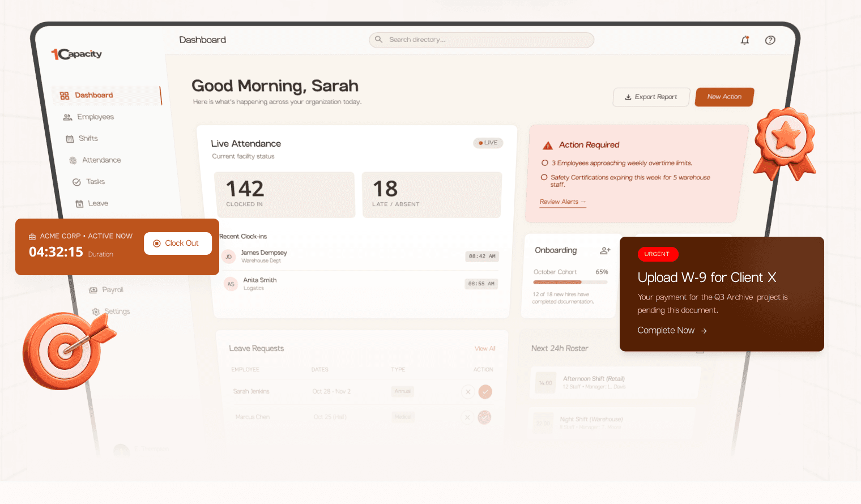
Task: Select James Dempsey clock-in entry
Action: click(x=359, y=257)
